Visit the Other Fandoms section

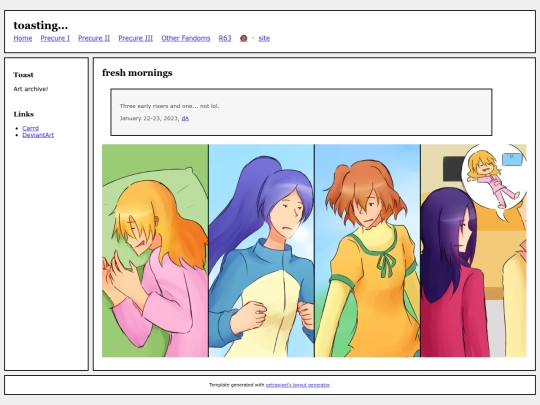coord(186,38)
